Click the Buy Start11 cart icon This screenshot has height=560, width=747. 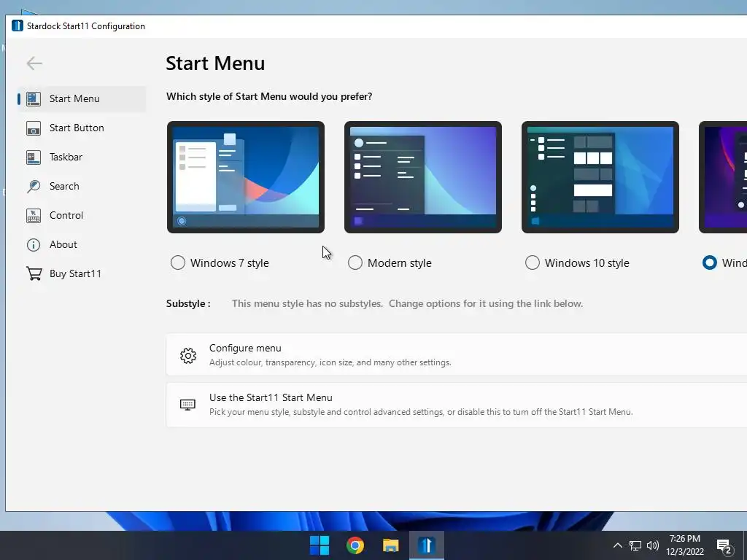tap(34, 274)
